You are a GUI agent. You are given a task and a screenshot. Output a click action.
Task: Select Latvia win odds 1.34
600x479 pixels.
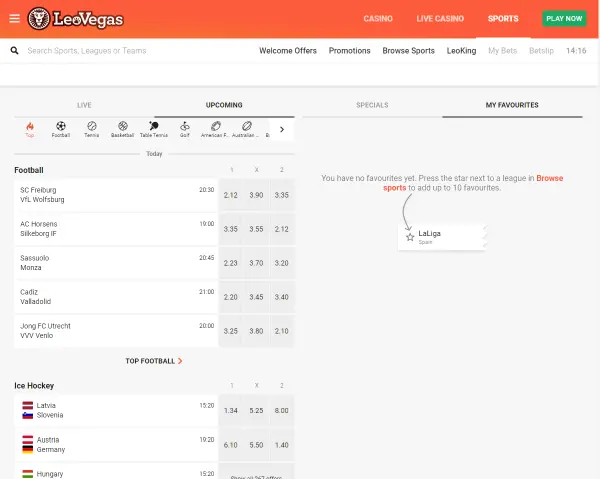coord(231,411)
